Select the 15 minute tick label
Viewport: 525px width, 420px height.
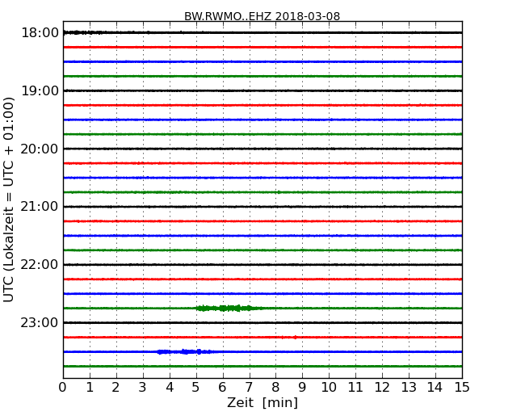click(x=462, y=387)
